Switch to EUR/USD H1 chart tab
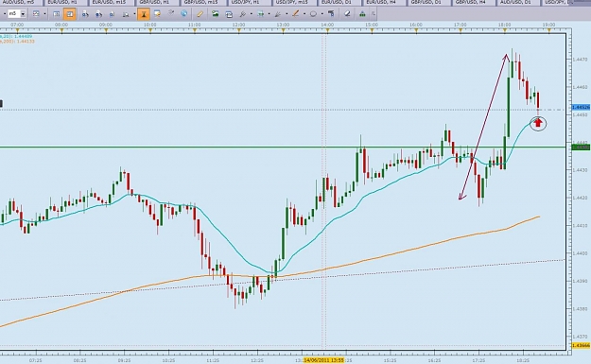Image resolution: width=591 pixels, height=364 pixels. point(65,2)
